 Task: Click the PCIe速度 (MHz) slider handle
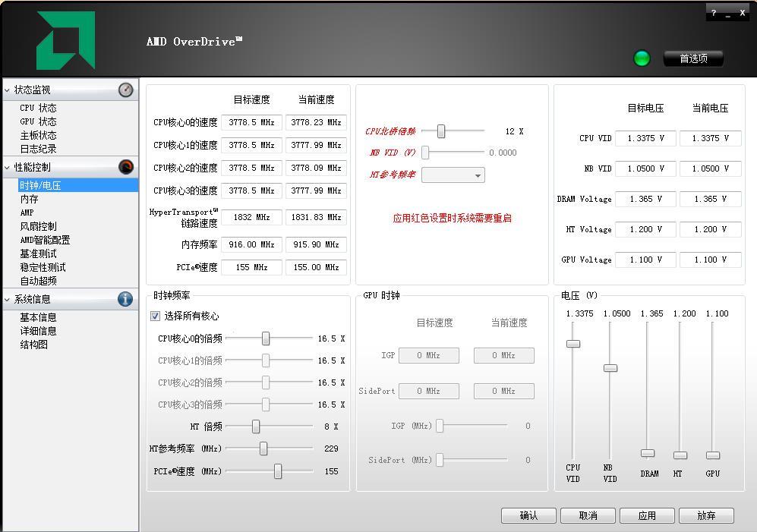pos(278,471)
